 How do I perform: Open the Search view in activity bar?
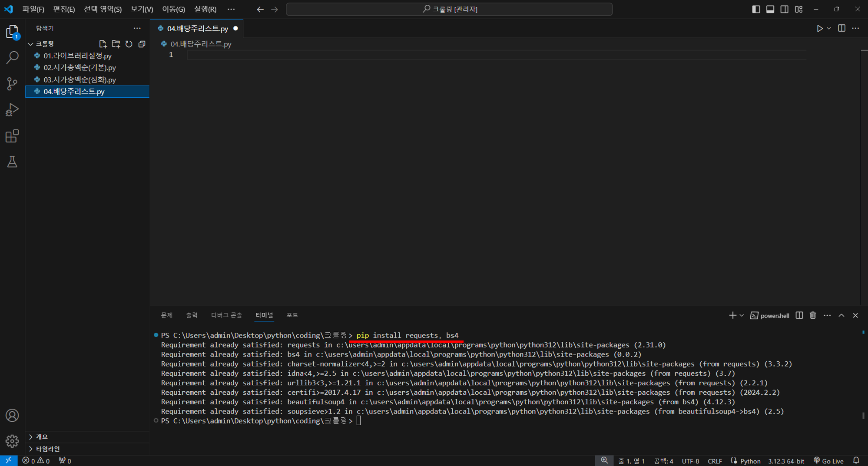(12, 57)
